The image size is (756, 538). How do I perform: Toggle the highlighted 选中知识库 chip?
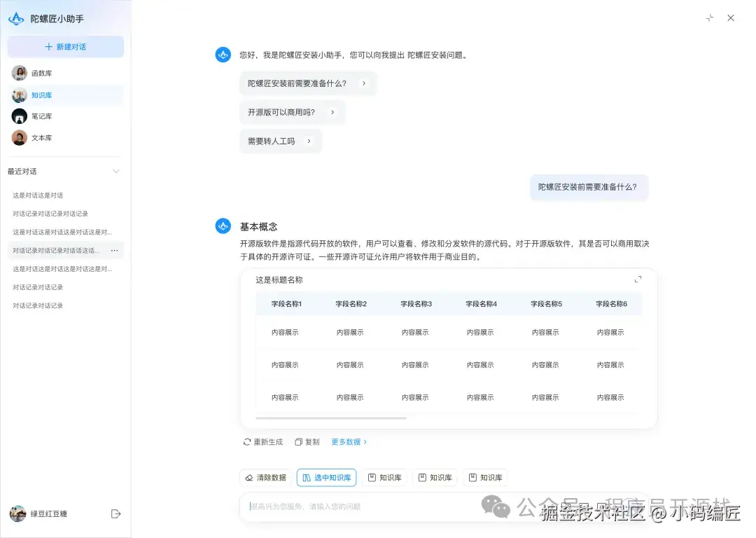click(x=326, y=477)
